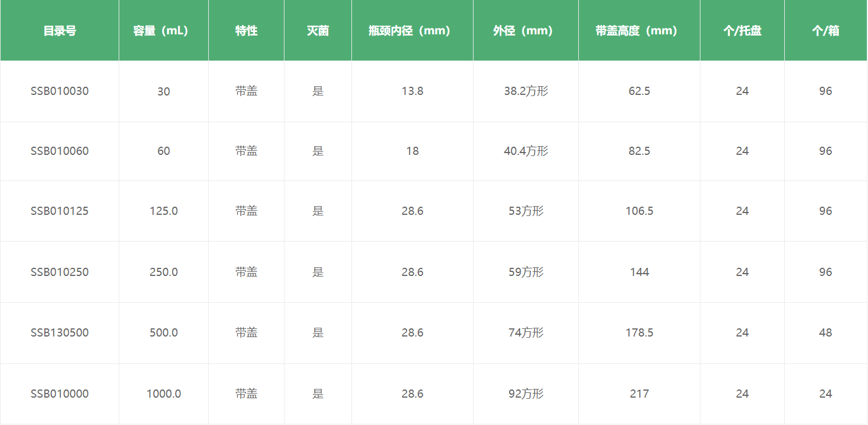The image size is (868, 425).
Task: Click the 目录号 column header
Action: click(x=59, y=31)
